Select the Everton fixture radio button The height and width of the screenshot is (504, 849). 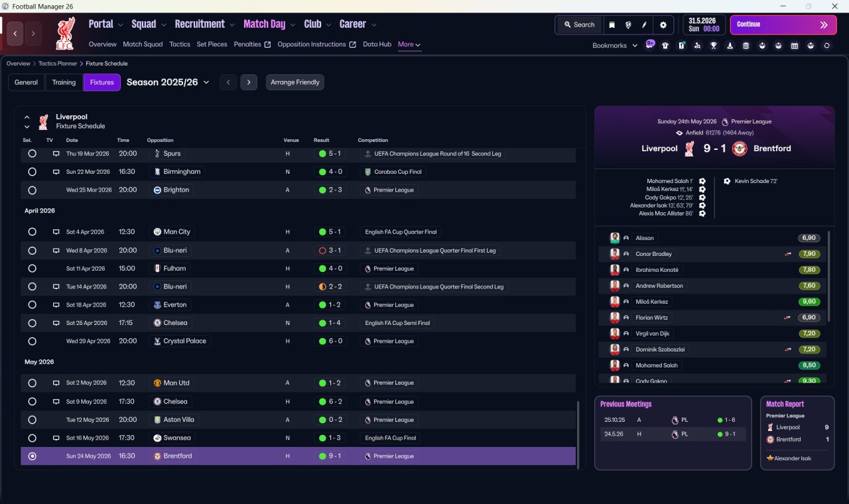32,305
